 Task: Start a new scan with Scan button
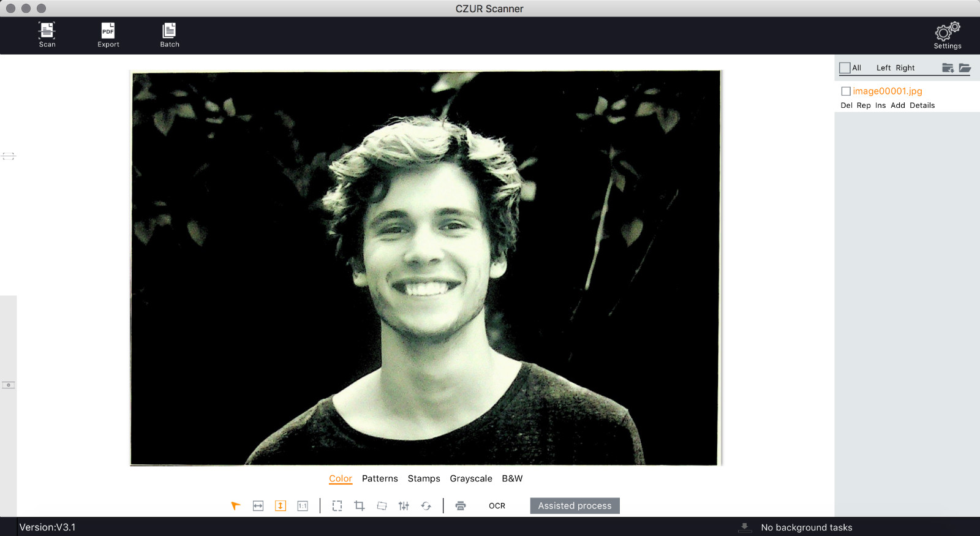click(x=47, y=34)
